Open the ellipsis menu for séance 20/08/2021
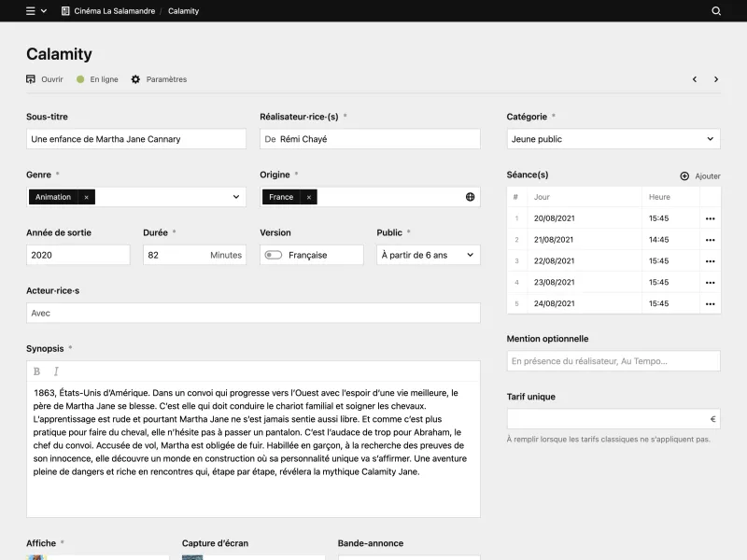 (711, 217)
